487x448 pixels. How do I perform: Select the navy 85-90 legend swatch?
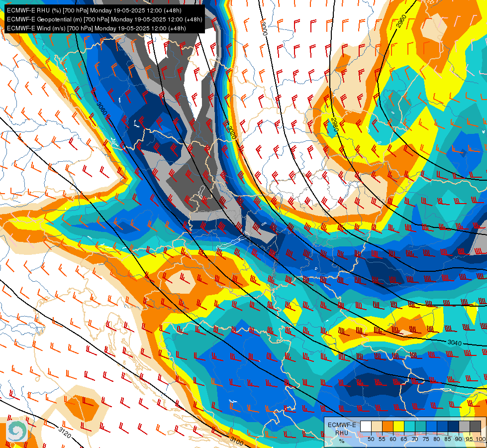pos(454,426)
